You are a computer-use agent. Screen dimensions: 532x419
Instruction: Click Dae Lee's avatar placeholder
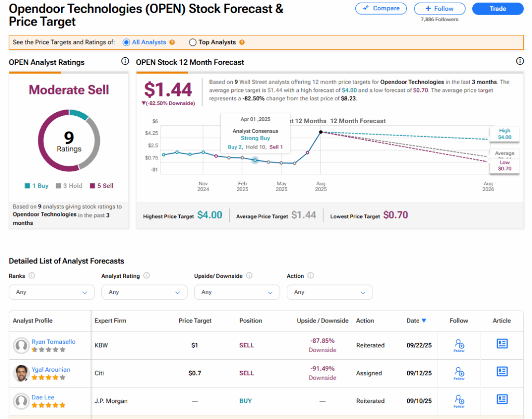coord(21,401)
